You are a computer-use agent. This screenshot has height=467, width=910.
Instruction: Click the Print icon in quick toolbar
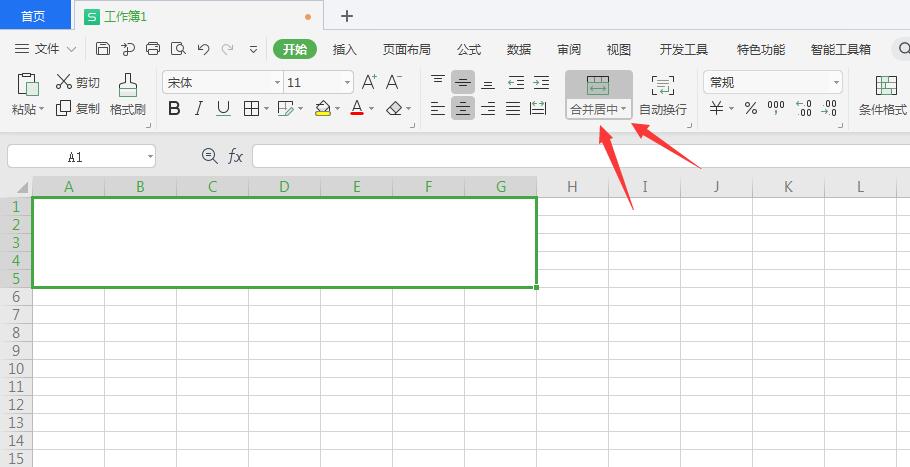[153, 49]
